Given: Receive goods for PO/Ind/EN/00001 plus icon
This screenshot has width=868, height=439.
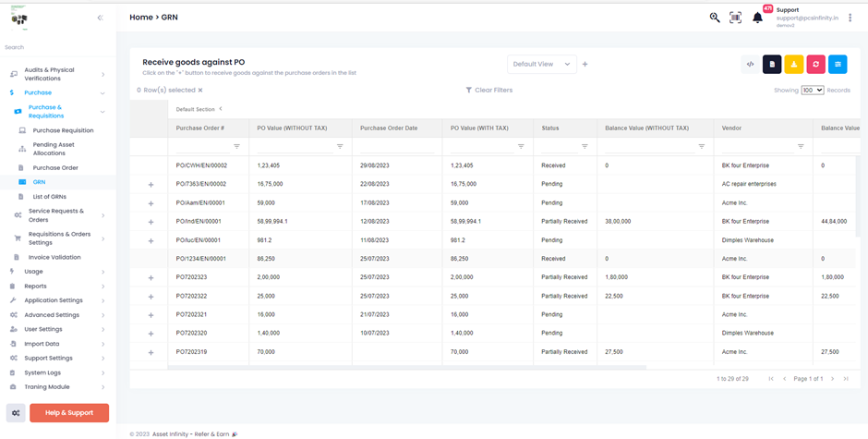Looking at the screenshot, I should (151, 222).
